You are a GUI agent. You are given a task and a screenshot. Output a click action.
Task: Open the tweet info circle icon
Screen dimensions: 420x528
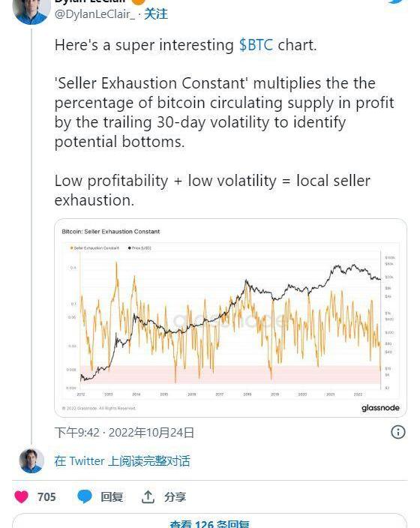pos(398,432)
